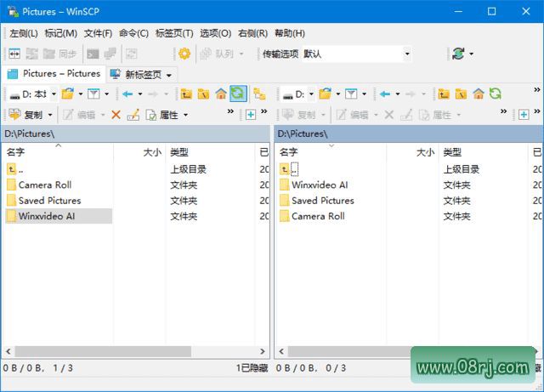Open the 帮助(H) menu
The image size is (544, 392).
point(290,33)
